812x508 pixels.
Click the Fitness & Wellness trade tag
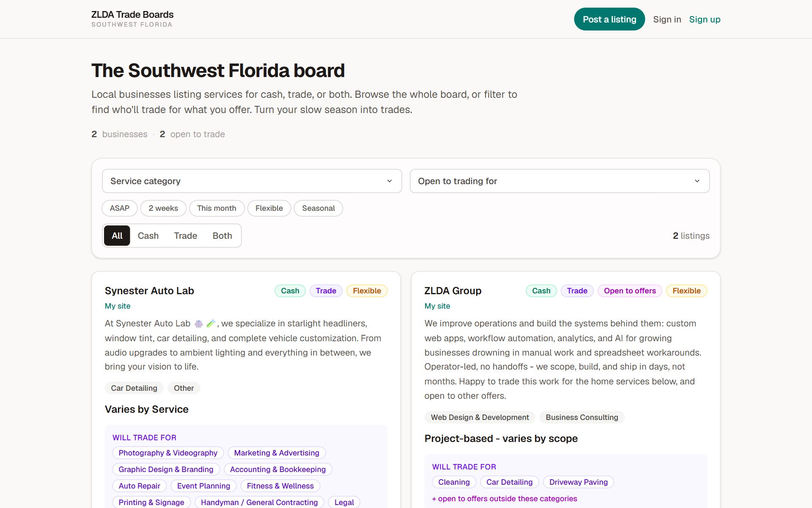[280, 486]
